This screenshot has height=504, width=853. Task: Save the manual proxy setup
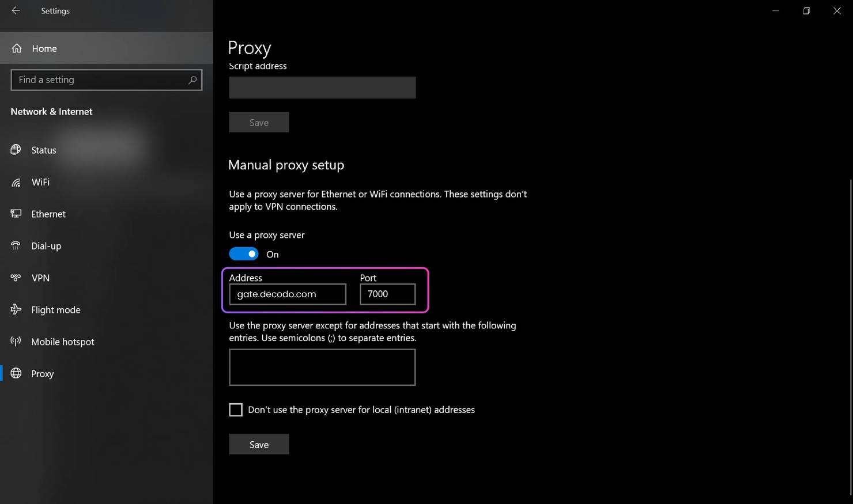(259, 444)
